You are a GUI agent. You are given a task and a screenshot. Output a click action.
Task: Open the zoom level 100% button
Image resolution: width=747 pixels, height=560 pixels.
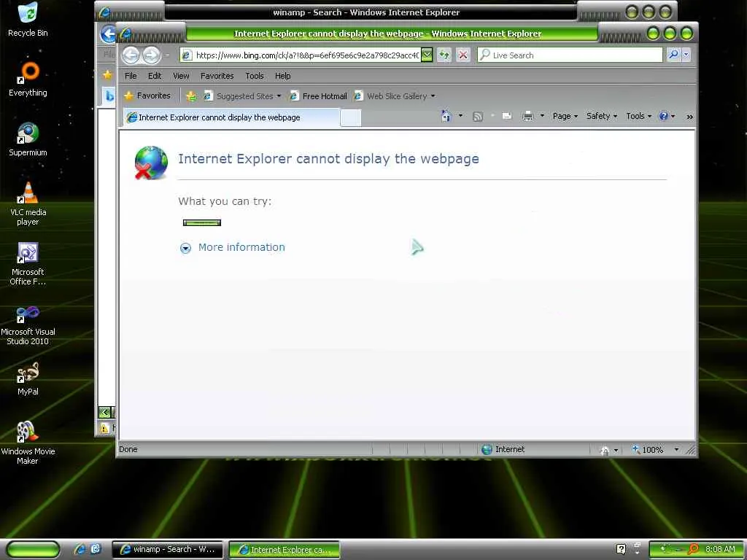648,449
